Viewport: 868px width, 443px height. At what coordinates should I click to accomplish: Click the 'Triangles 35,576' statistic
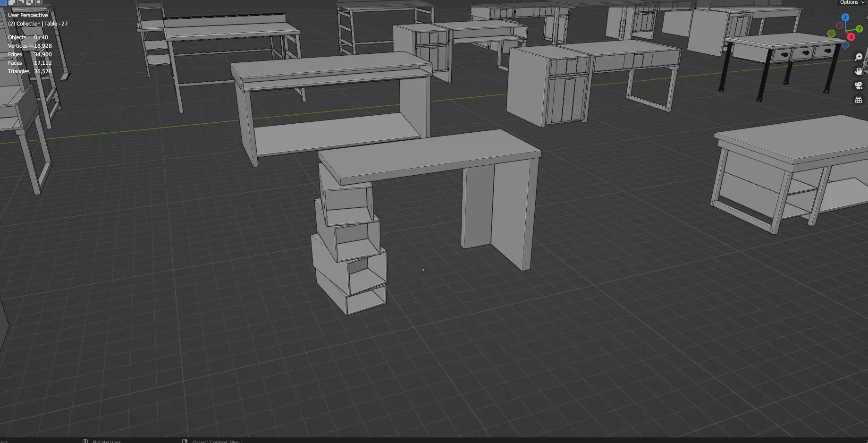(x=30, y=71)
